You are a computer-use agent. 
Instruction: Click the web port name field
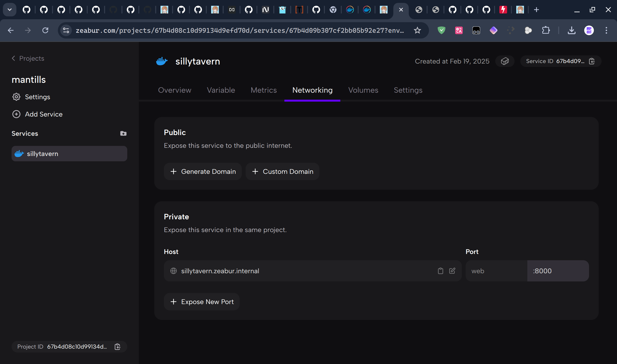click(496, 271)
